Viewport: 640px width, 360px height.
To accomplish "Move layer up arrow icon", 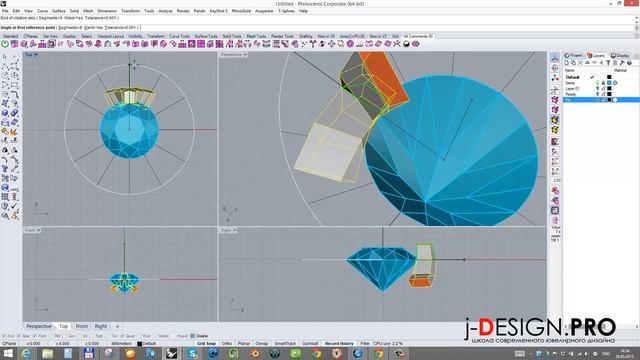I will coord(587,63).
